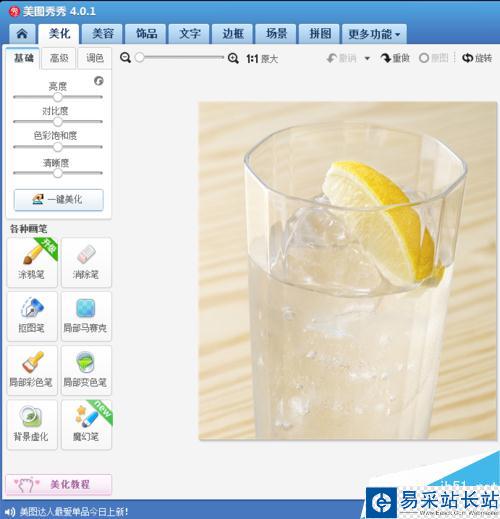The image size is (500, 519).
Task: Select the 调色 sub-tab
Action: (x=95, y=58)
